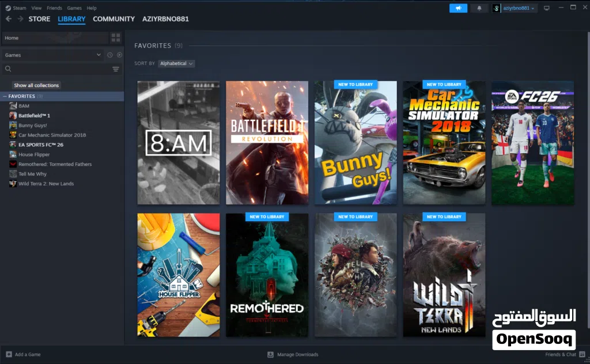Image resolution: width=590 pixels, height=364 pixels.
Task: Open the aziyrbno881 account dropdown
Action: click(519, 8)
